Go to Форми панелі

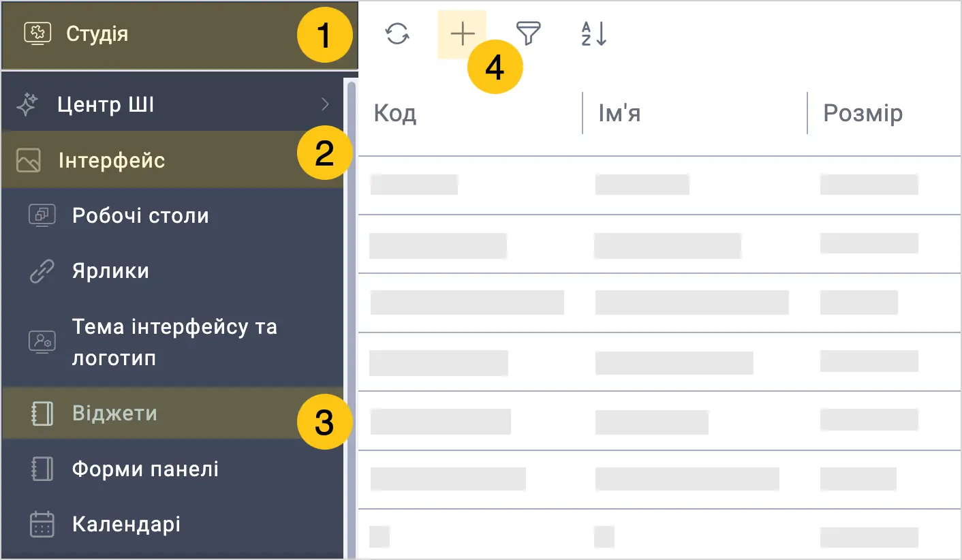[x=172, y=469]
